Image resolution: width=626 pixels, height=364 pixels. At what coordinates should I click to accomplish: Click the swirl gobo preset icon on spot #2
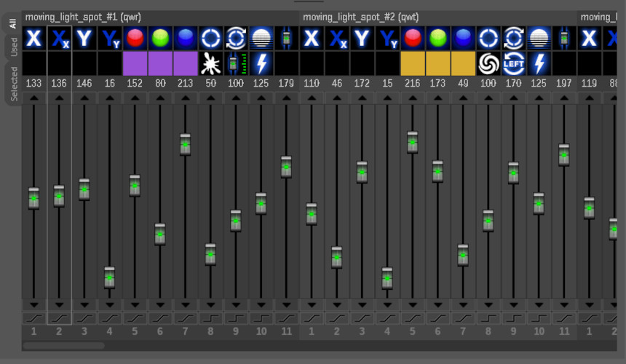[488, 63]
